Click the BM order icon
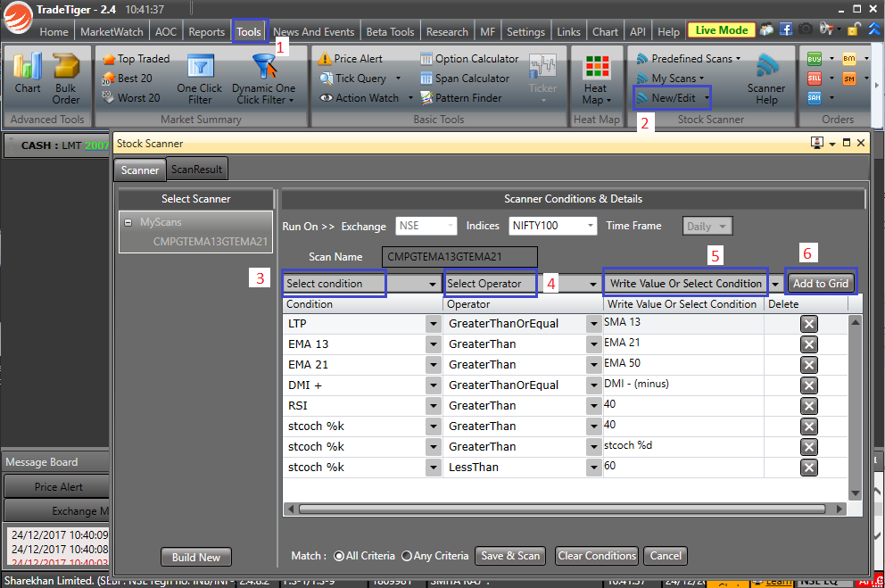 849,59
